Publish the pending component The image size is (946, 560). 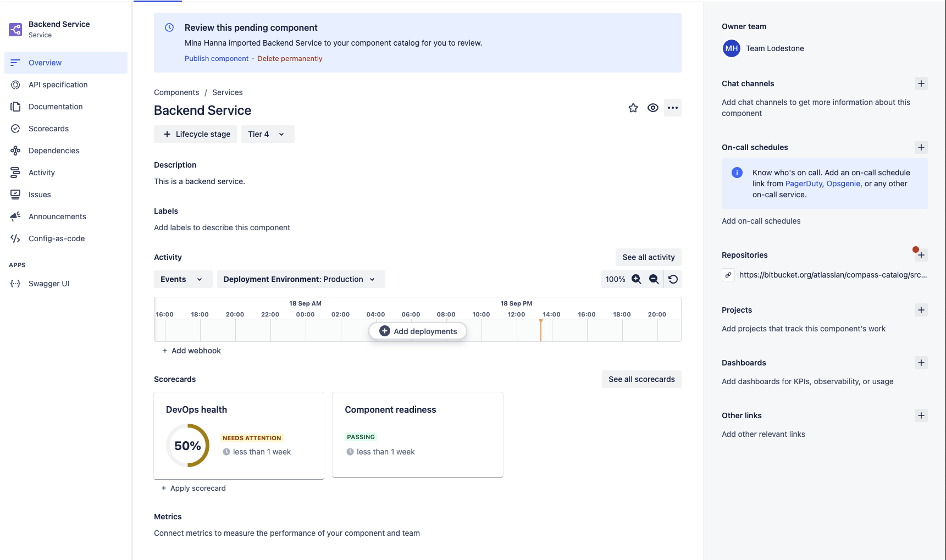217,58
